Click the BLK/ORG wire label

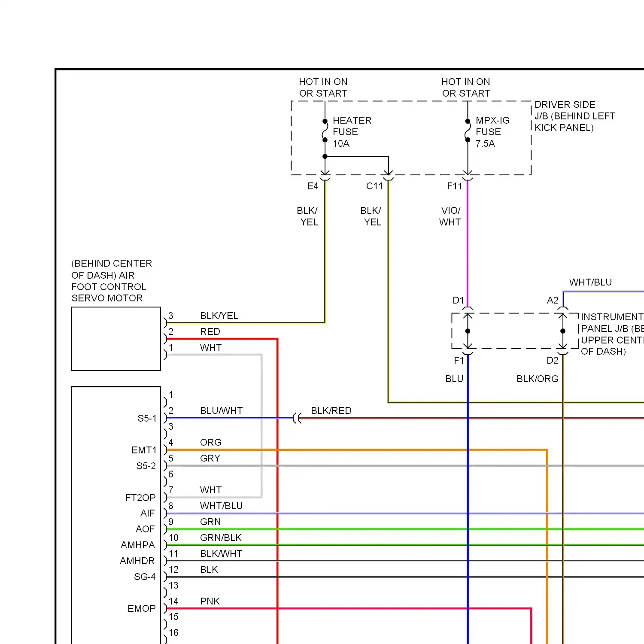(538, 379)
